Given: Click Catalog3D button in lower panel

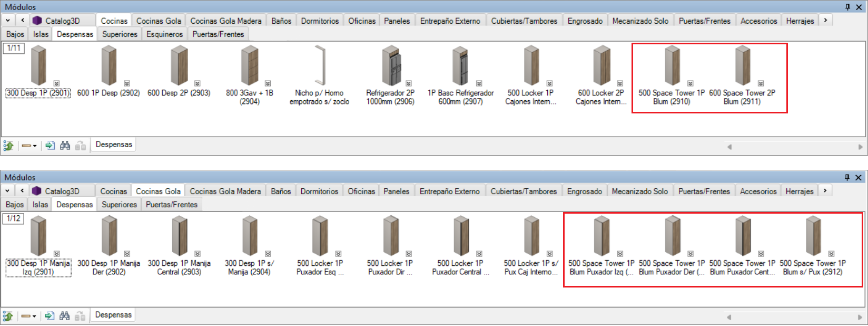Looking at the screenshot, I should click(56, 191).
